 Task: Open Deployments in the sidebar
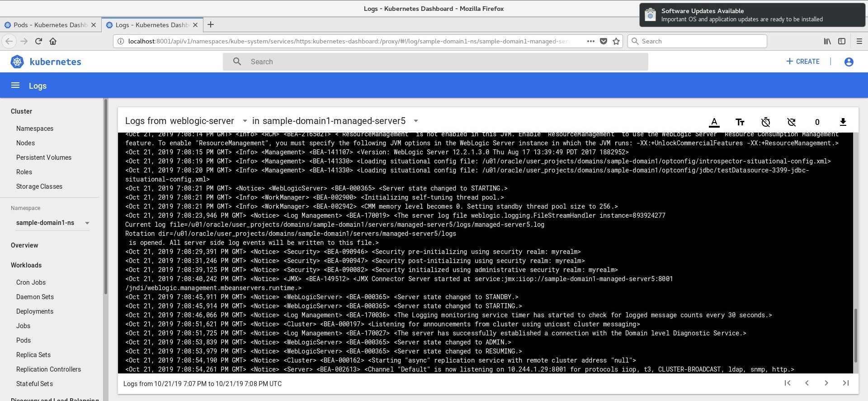tap(35, 311)
